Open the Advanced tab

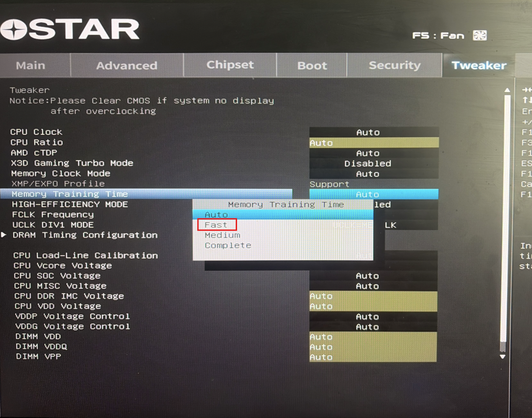[126, 65]
